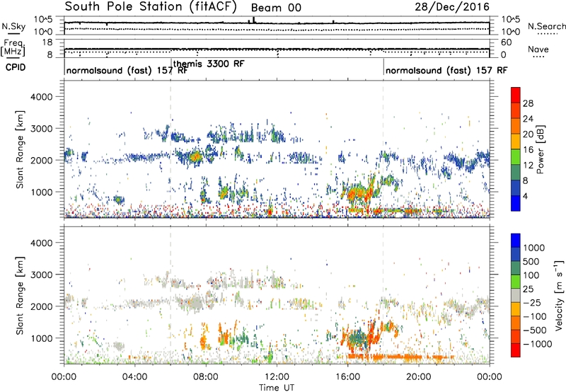Click the "3000" tick in the velocity panel

[42, 275]
